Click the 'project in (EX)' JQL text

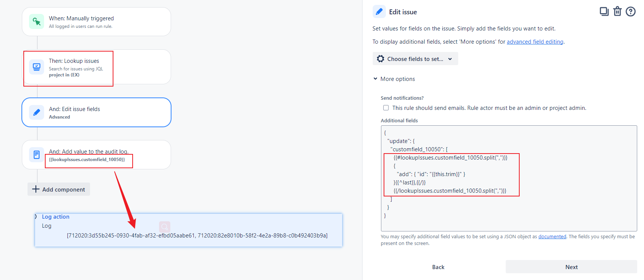pos(64,75)
